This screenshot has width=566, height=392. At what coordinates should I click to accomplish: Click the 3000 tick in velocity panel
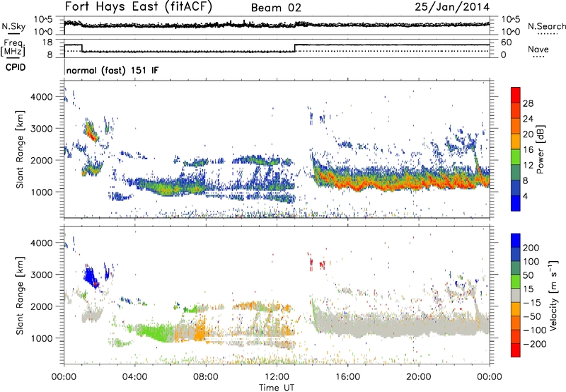[42, 275]
